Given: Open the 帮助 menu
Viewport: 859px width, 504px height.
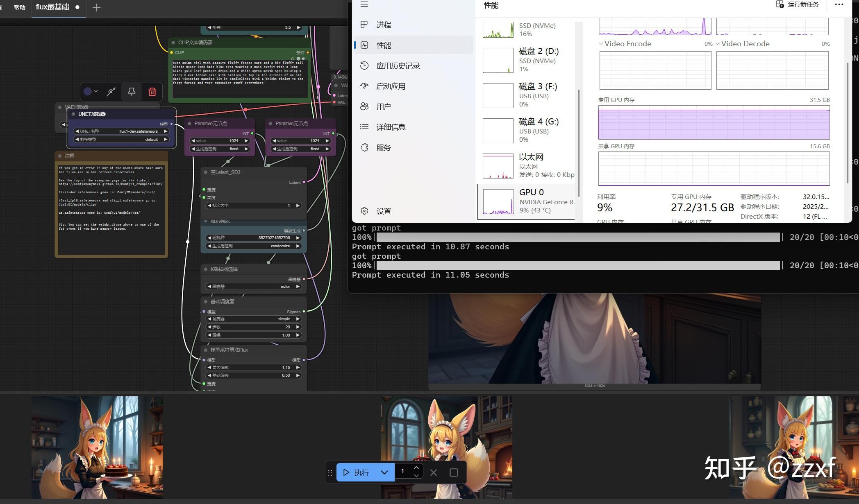Looking at the screenshot, I should tap(19, 7).
